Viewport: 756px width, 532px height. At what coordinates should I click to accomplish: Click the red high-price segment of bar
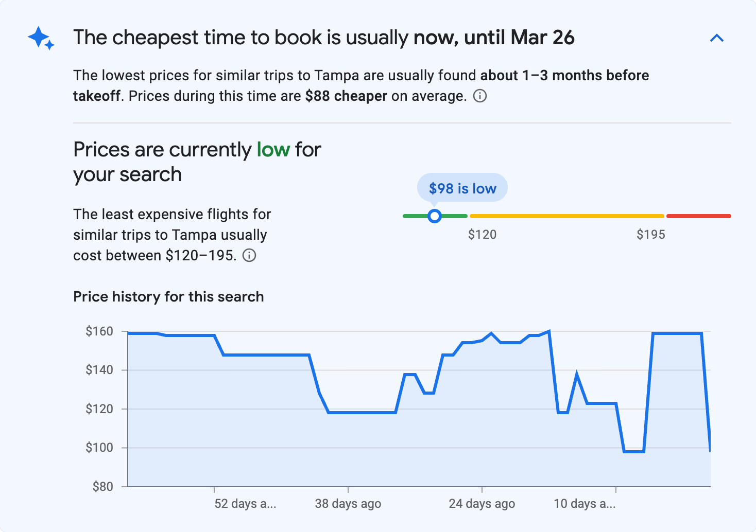[698, 216]
